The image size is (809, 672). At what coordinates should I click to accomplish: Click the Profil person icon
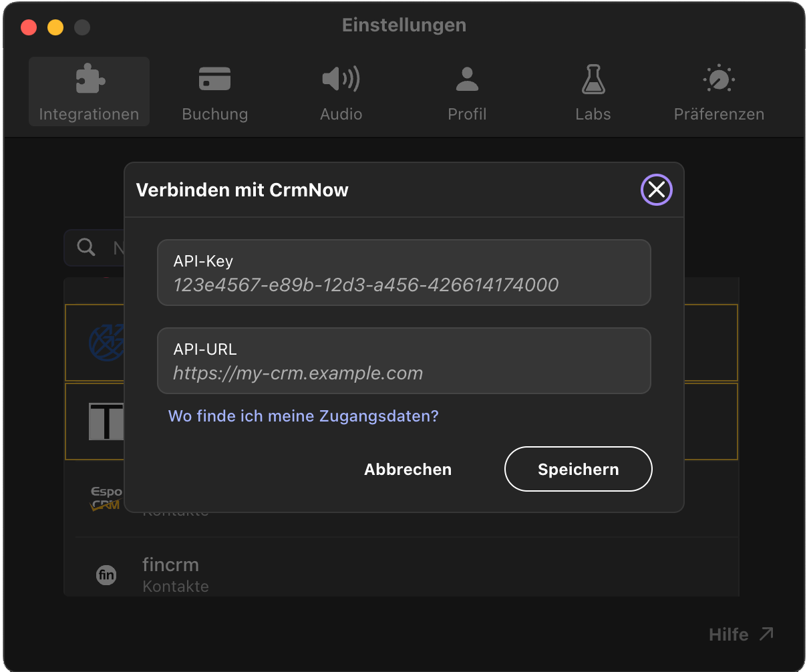tap(467, 78)
